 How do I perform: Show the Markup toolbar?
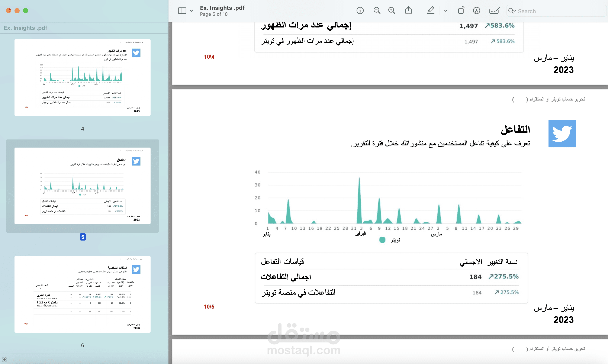(476, 10)
